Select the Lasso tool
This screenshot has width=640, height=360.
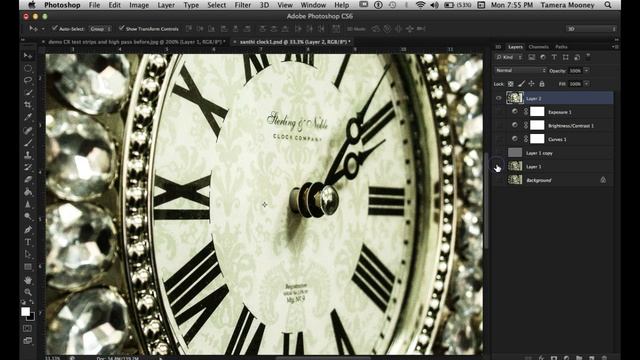[x=28, y=80]
